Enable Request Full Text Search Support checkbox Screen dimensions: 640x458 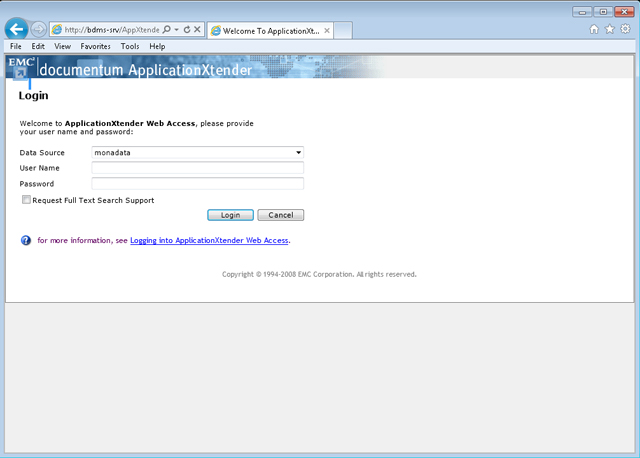point(26,200)
